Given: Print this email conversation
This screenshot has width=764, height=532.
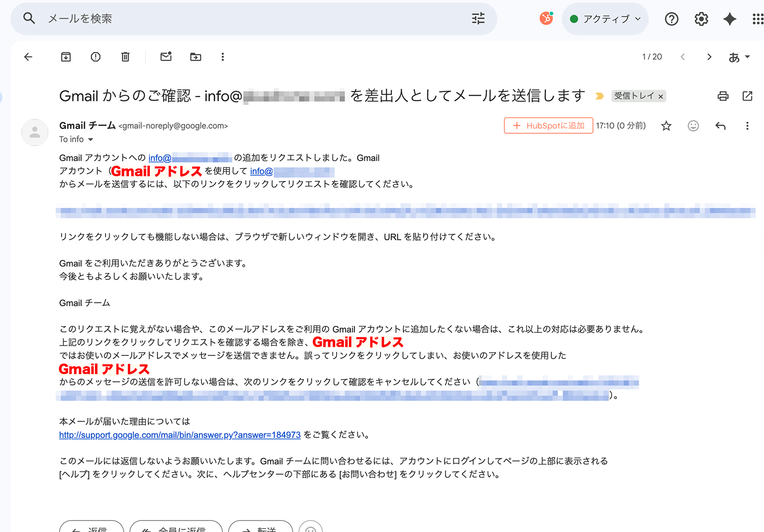Looking at the screenshot, I should [723, 96].
